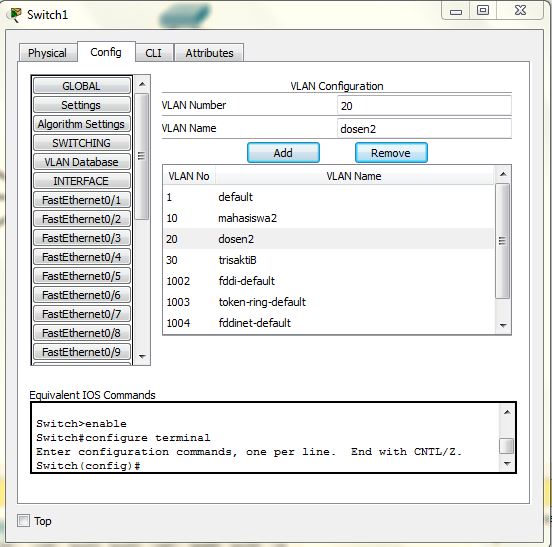Select VLAN 20 dosen2 row
Image resolution: width=552 pixels, height=547 pixels.
pos(328,239)
